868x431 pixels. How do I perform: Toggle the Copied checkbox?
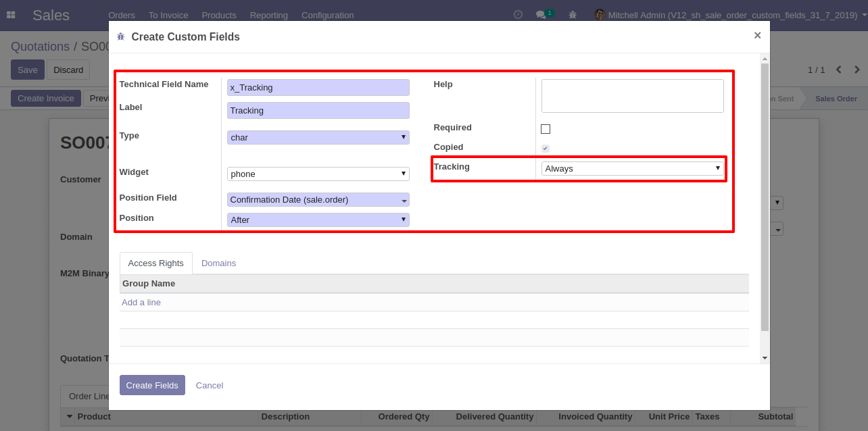click(546, 148)
